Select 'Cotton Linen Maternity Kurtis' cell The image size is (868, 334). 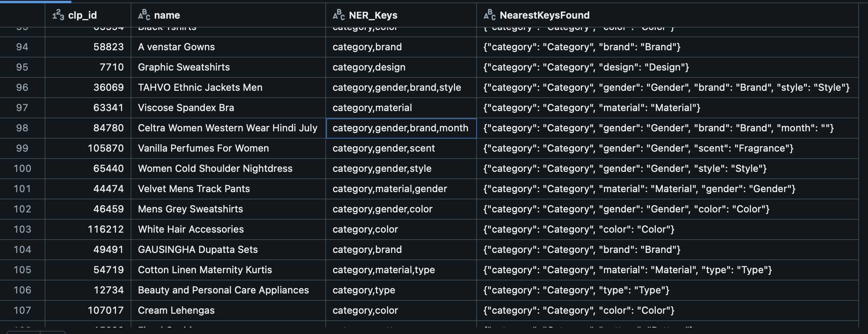click(205, 270)
